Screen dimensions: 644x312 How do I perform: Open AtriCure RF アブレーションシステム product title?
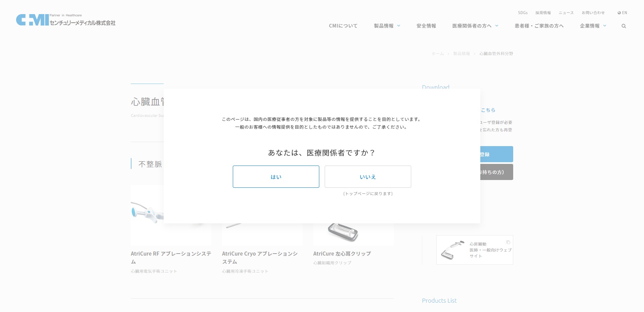[x=171, y=258]
